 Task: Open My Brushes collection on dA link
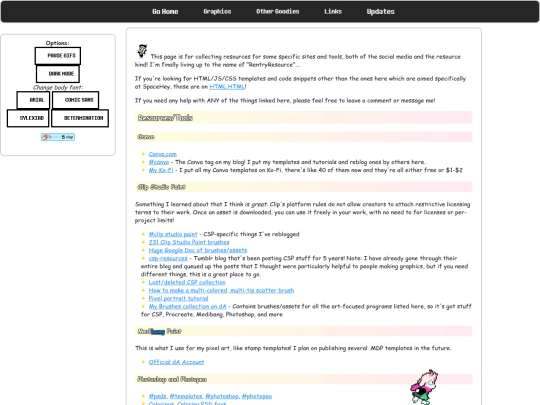(x=187, y=306)
